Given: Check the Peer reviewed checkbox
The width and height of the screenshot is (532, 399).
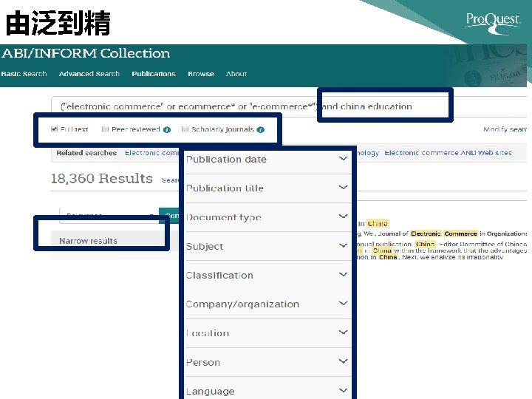Looking at the screenshot, I should pyautogui.click(x=105, y=129).
